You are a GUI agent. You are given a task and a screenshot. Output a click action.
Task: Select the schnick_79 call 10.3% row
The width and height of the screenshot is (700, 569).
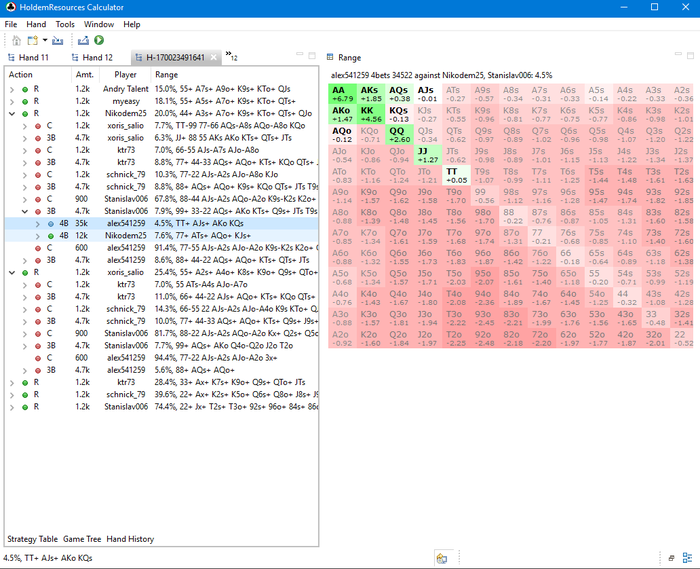point(162,174)
